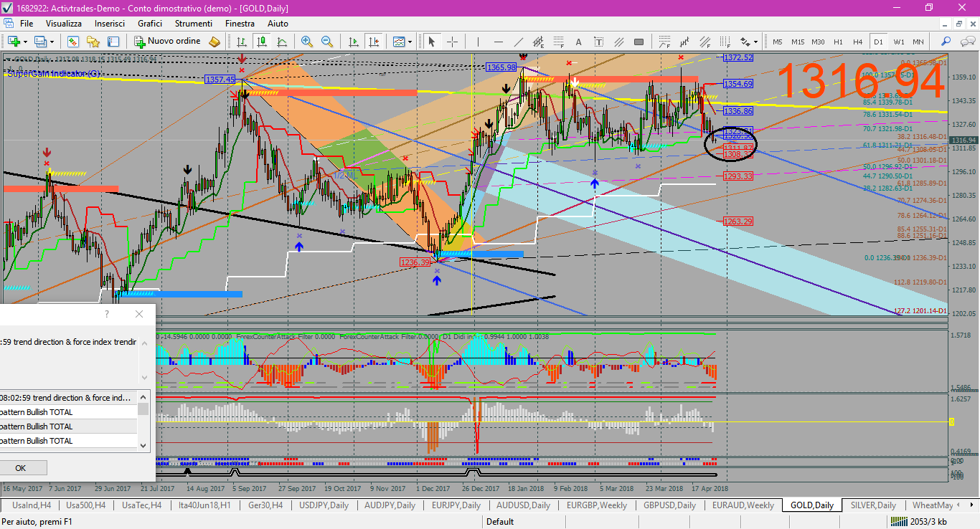Switch to MN monthly timeframe

(x=918, y=42)
